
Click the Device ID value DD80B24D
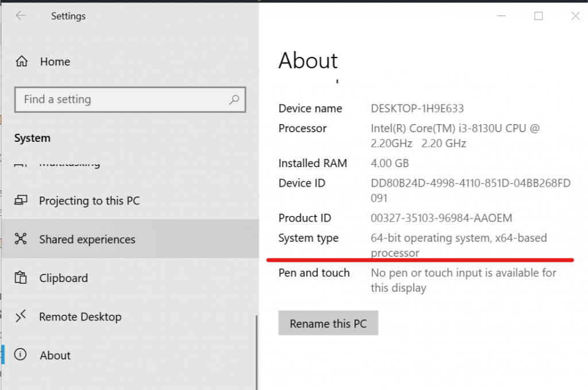[471, 191]
